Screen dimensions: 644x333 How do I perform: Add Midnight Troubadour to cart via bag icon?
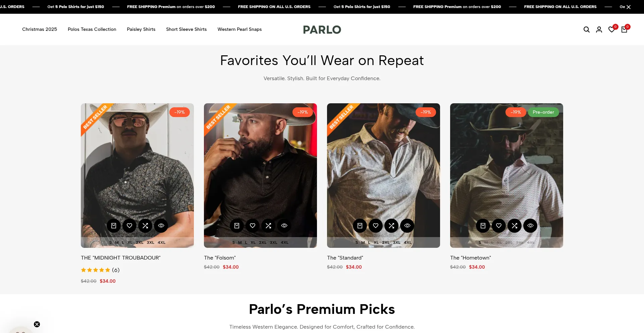(x=114, y=226)
